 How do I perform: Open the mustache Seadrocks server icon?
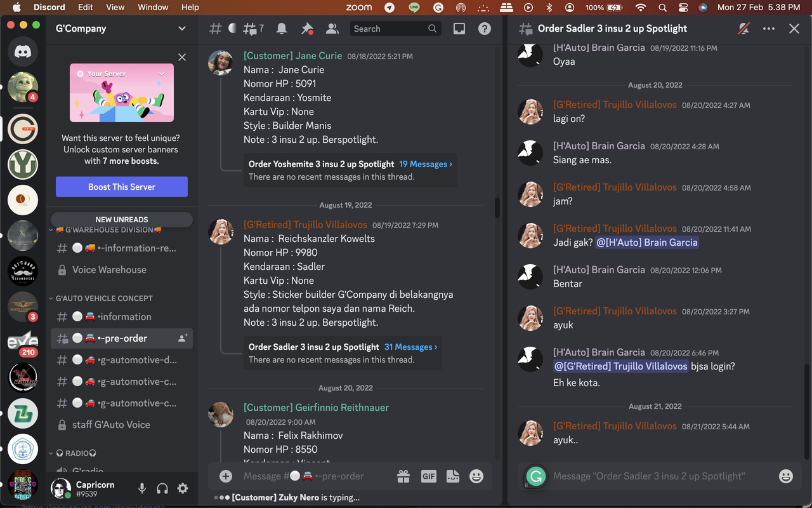point(23,271)
